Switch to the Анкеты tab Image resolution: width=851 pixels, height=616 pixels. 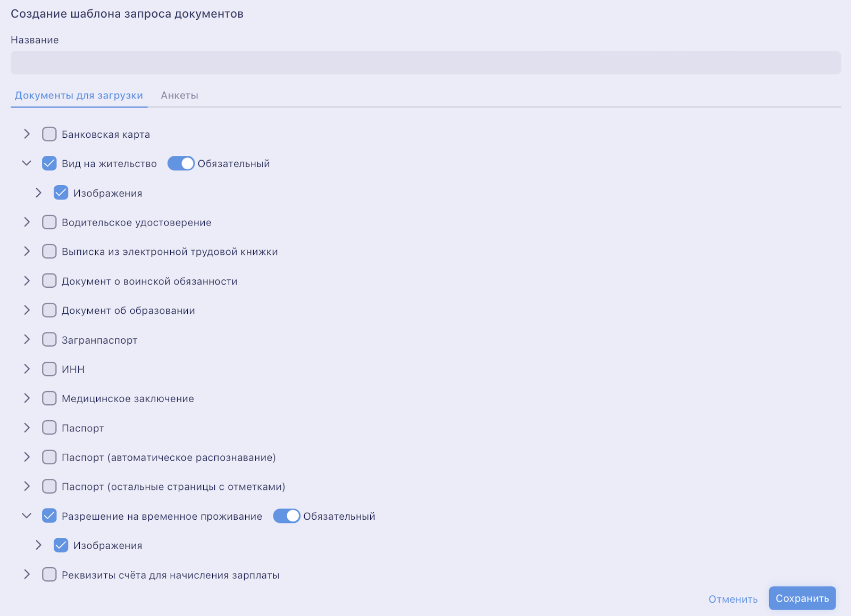[x=180, y=95]
